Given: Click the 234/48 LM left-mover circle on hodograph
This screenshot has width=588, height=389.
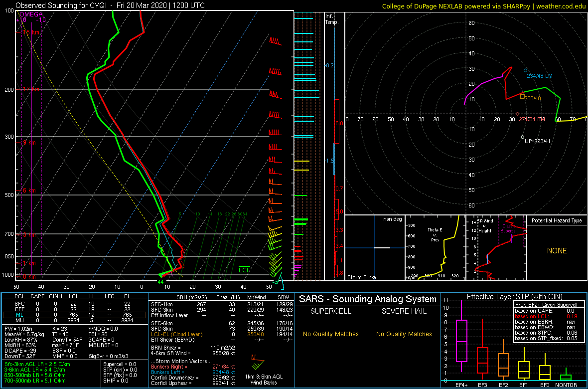Looking at the screenshot, I should (x=525, y=70).
